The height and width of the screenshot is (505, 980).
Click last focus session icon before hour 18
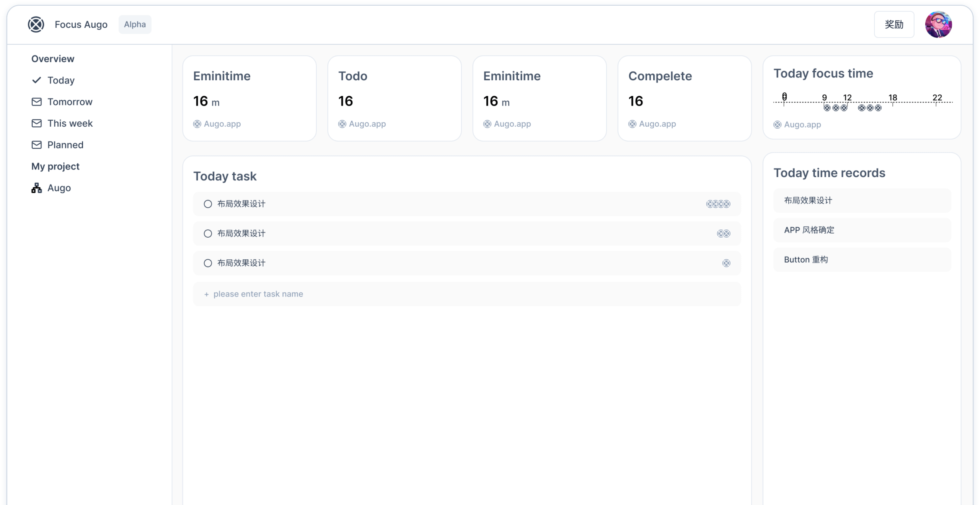point(878,108)
